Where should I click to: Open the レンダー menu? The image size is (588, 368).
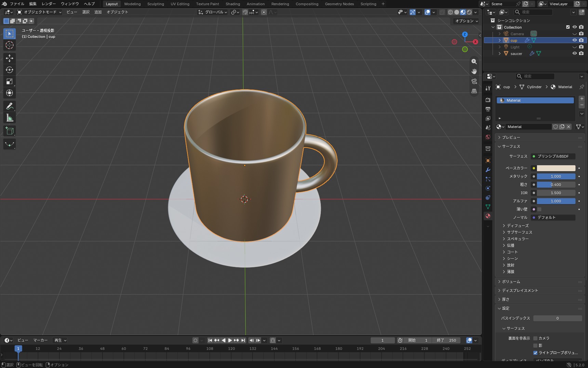click(x=49, y=4)
